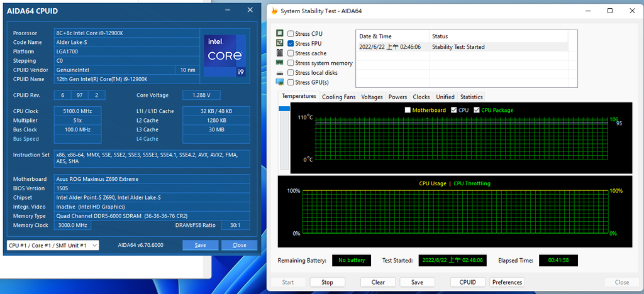Image resolution: width=644 pixels, height=294 pixels.
Task: Toggle the CPU temperature graph checkbox
Action: (x=454, y=110)
